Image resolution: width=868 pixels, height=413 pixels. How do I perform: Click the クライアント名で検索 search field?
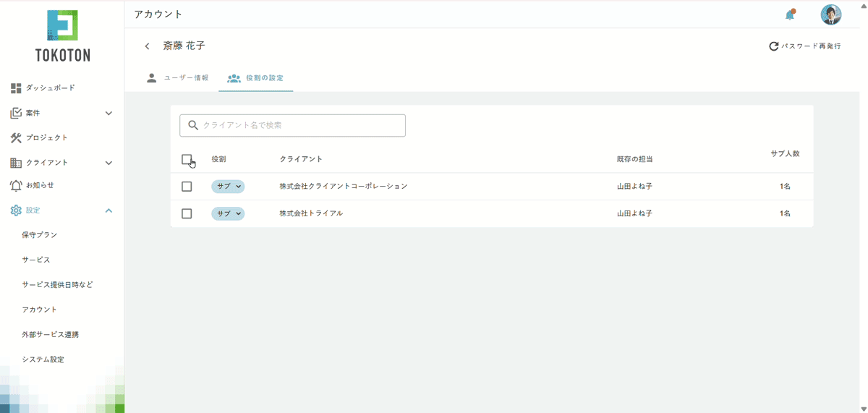(292, 125)
